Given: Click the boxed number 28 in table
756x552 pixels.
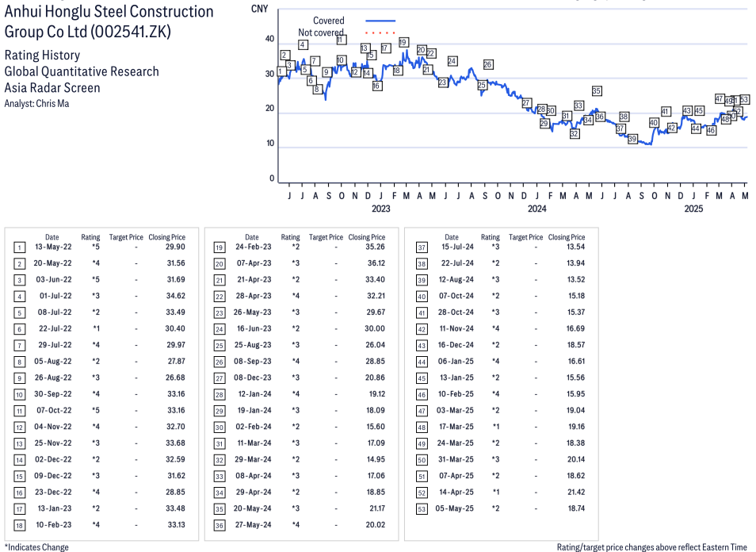Looking at the screenshot, I should pyautogui.click(x=220, y=395).
